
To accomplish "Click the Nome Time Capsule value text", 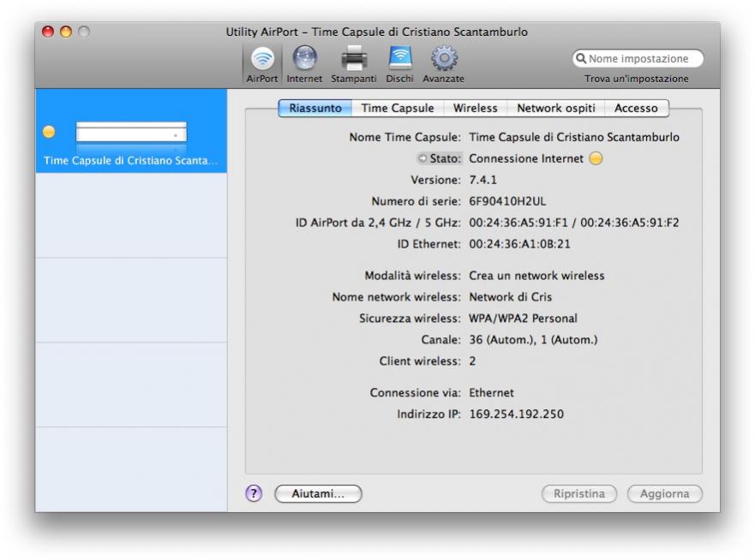I will (x=574, y=137).
